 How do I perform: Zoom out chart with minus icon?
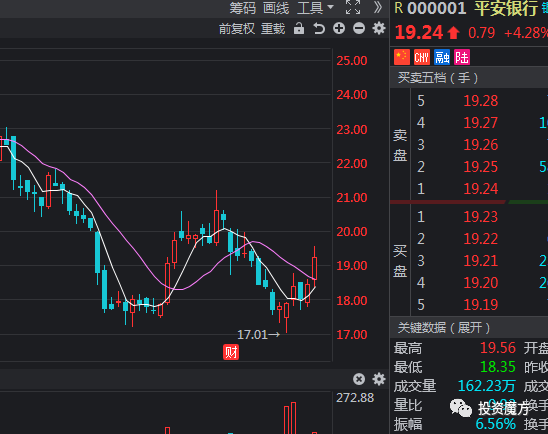(359, 28)
